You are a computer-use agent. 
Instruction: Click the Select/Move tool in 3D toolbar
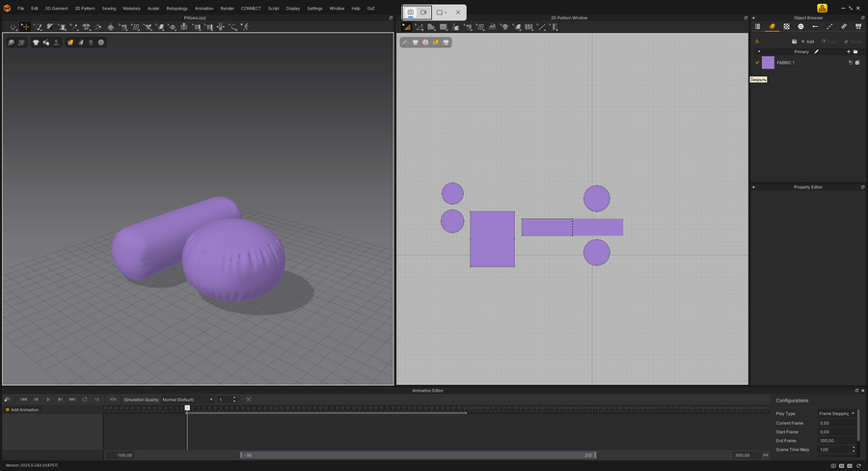25,27
